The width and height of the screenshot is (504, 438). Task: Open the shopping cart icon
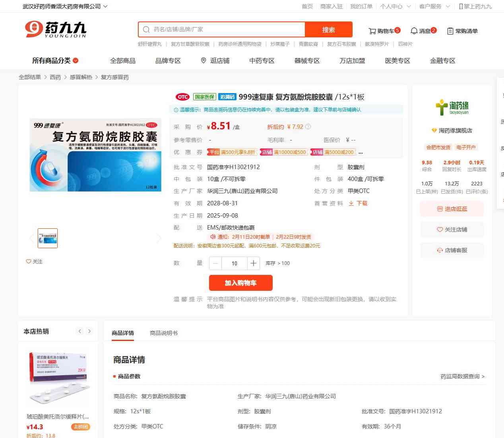point(372,31)
